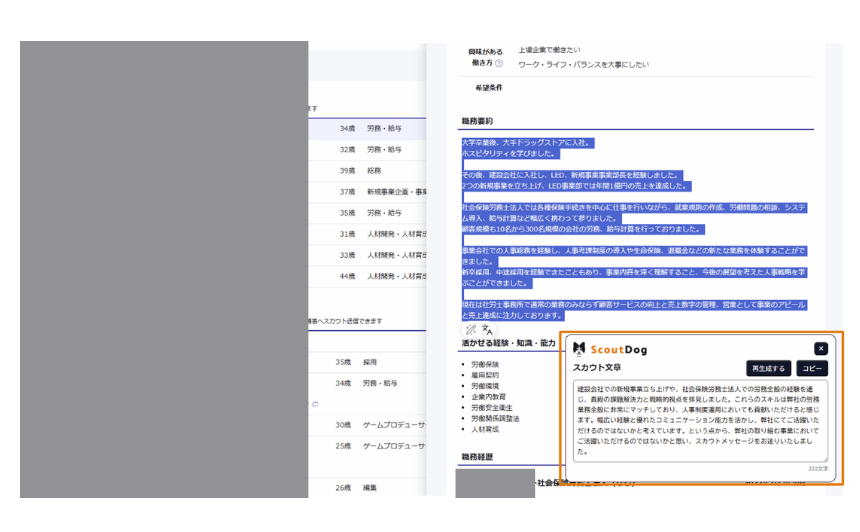Click the translate icon below selected text
This screenshot has width=860, height=532.
pos(487,329)
